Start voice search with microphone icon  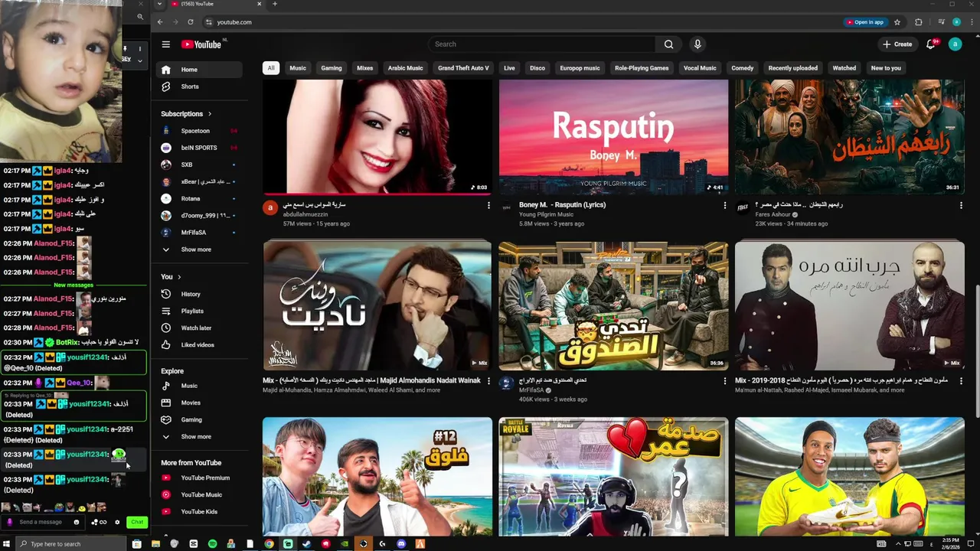coord(697,44)
